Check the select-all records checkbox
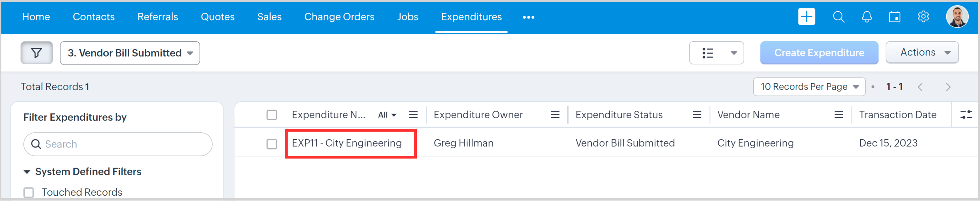 pyautogui.click(x=272, y=115)
